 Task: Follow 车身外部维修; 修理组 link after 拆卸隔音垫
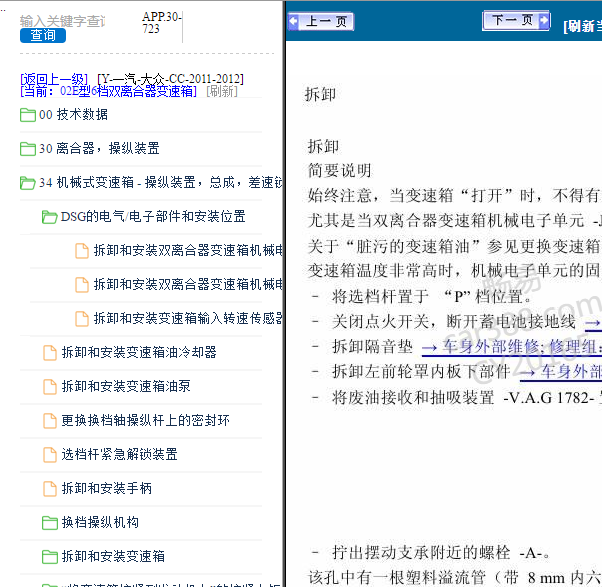(512, 347)
